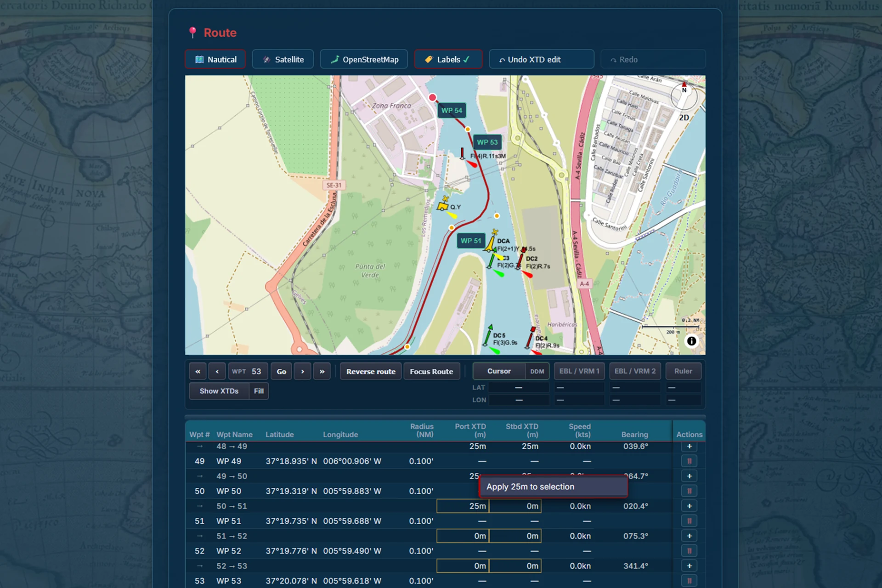
Task: Toggle Show XTDs on the chart
Action: click(219, 391)
